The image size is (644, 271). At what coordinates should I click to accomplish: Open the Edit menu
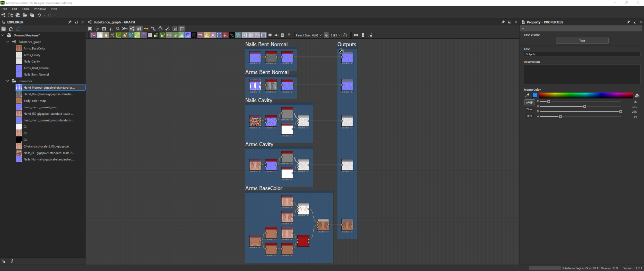click(x=14, y=9)
